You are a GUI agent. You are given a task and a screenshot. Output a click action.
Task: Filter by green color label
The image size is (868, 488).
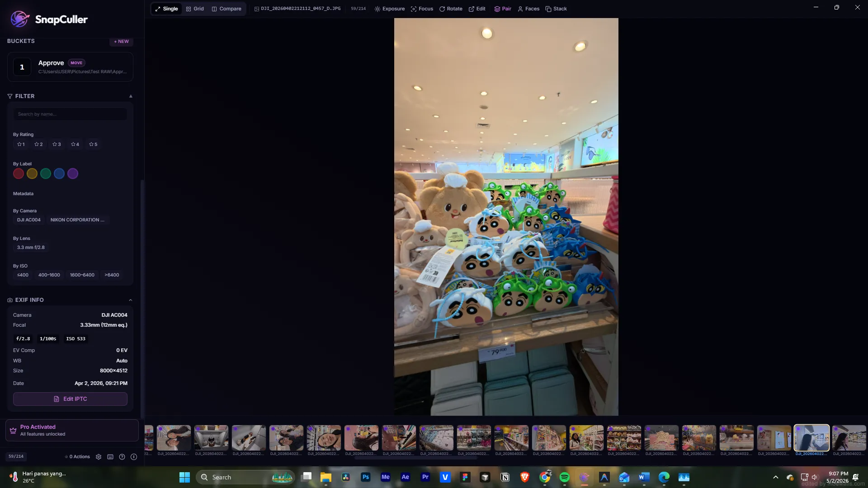46,174
